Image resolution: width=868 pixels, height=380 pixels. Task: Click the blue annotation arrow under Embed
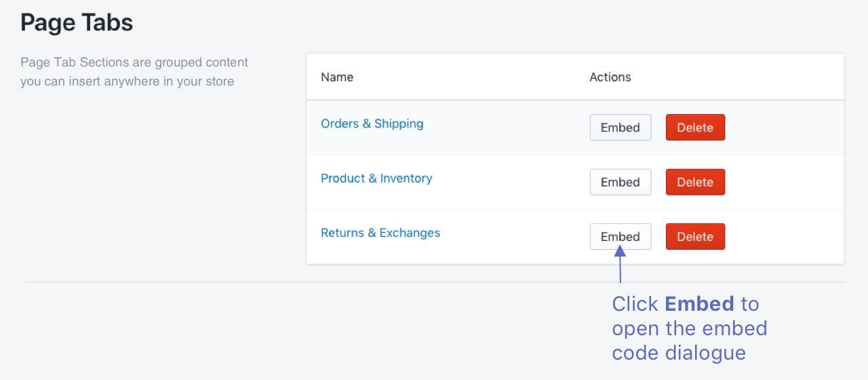620,265
